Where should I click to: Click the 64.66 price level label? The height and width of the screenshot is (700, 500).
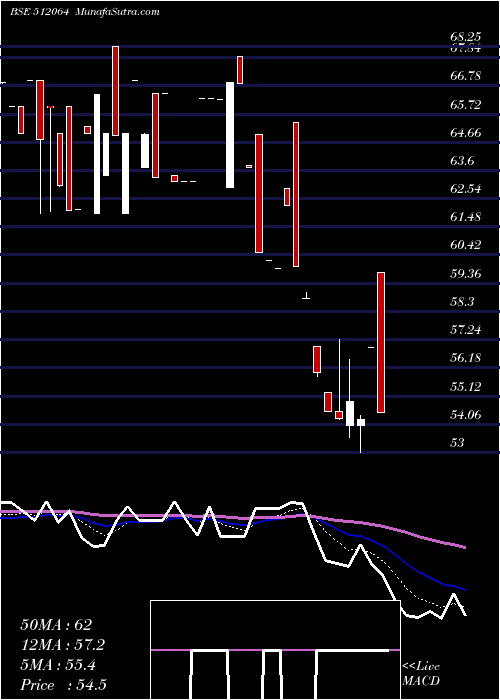click(x=466, y=133)
